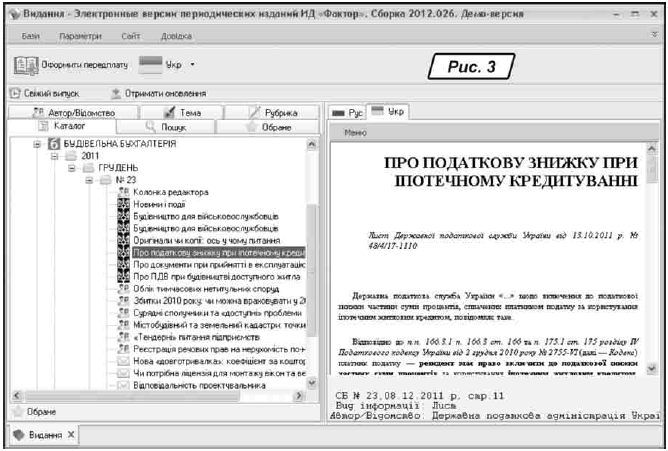Collapse the 2011 year tree node

[56, 157]
